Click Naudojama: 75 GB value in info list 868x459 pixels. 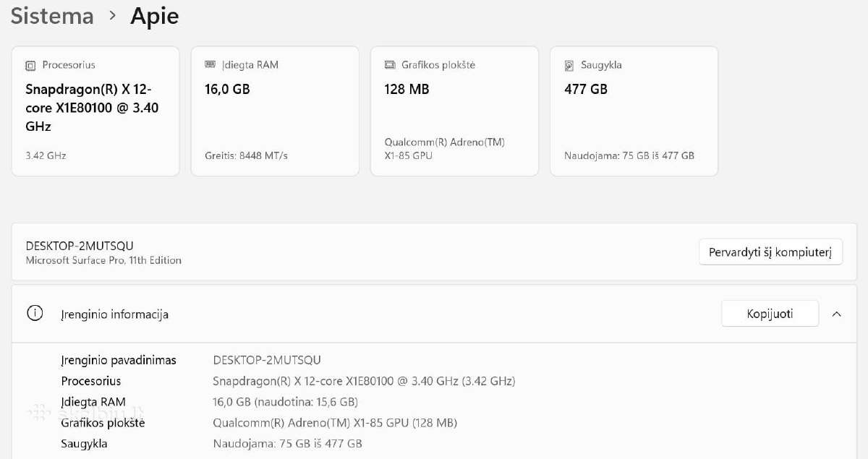pyautogui.click(x=287, y=443)
